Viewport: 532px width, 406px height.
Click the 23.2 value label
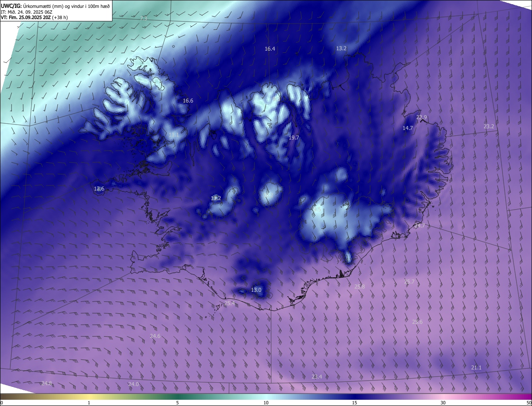click(x=489, y=126)
